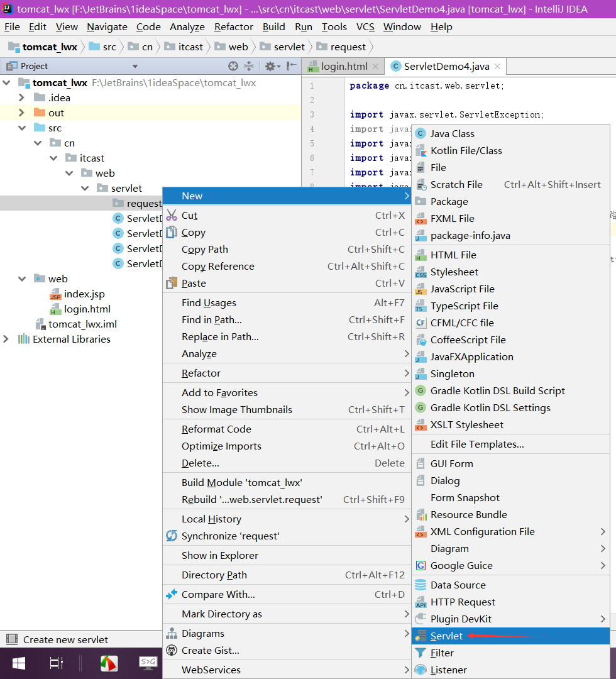Click the Copy icon in context menu
616x679 pixels.
tap(172, 233)
